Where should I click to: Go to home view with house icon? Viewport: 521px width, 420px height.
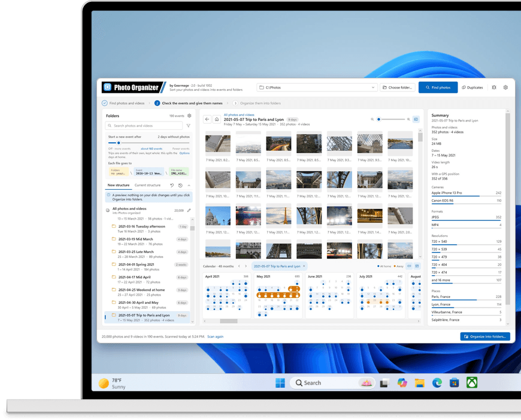(x=217, y=119)
